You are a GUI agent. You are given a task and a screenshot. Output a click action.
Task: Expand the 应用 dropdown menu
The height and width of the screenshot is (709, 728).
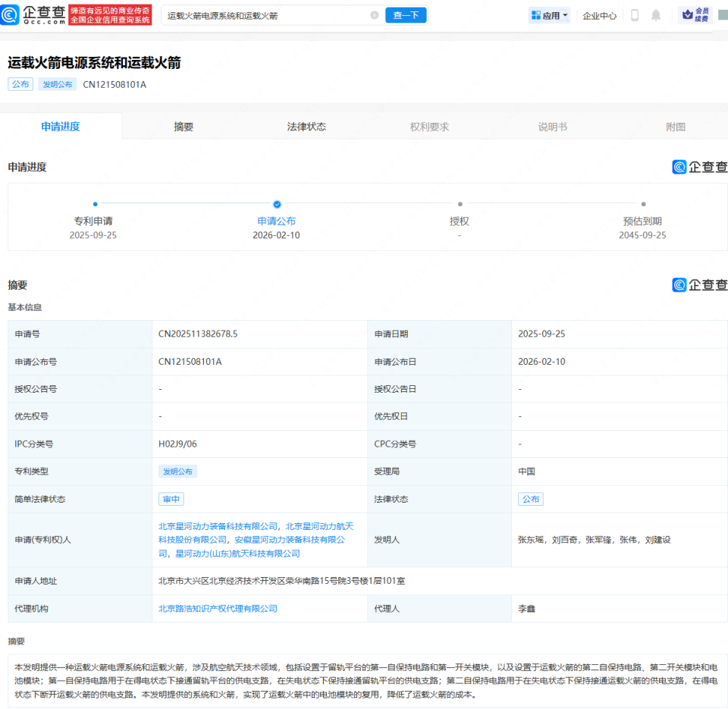tap(548, 14)
